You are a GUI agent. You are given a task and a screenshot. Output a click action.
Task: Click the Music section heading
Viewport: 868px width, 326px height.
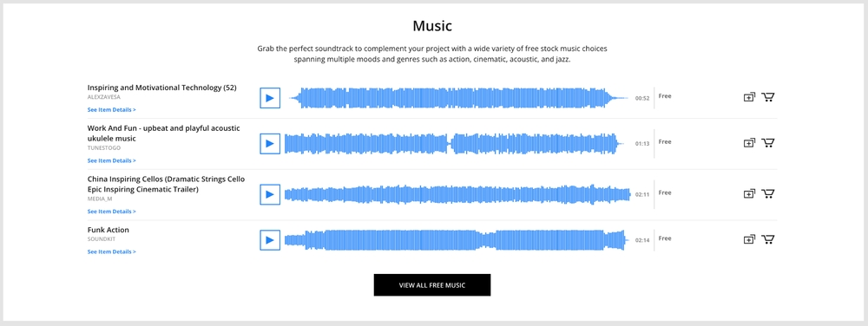coord(432,25)
